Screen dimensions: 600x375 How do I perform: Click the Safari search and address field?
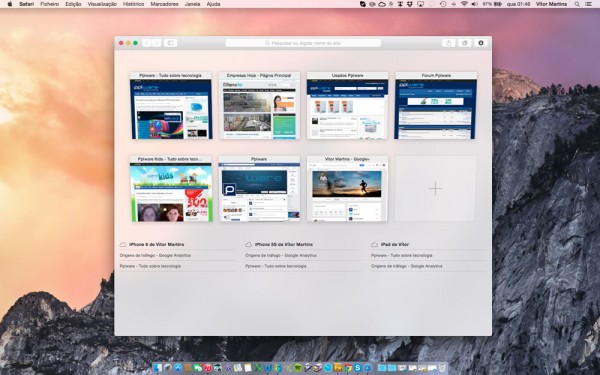tap(303, 43)
